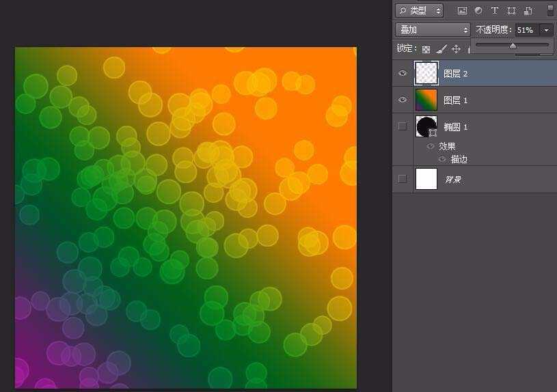Lock transparent pixels with checkerboard icon
Screen dimensions: 557x392
[x=426, y=49]
